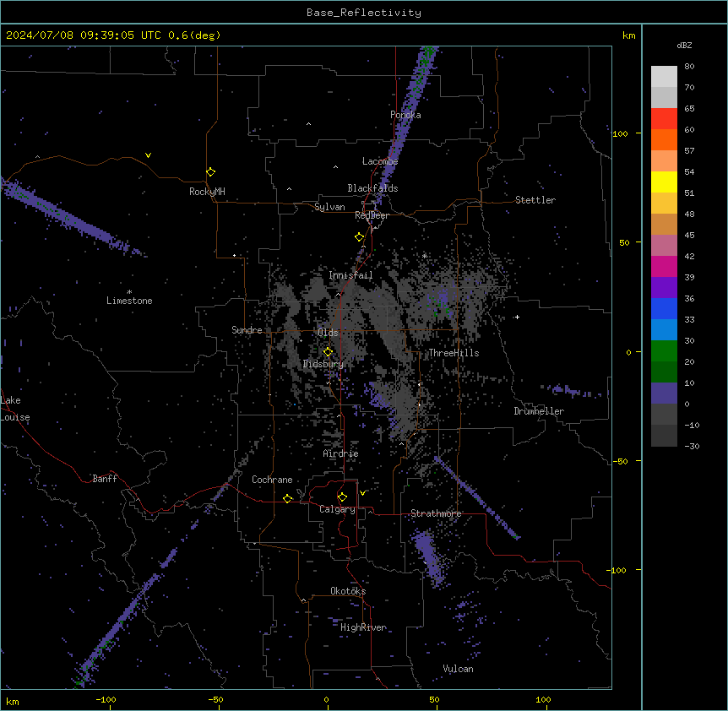Click the Banff label
Image resolution: width=728 pixels, height=711 pixels.
point(105,479)
